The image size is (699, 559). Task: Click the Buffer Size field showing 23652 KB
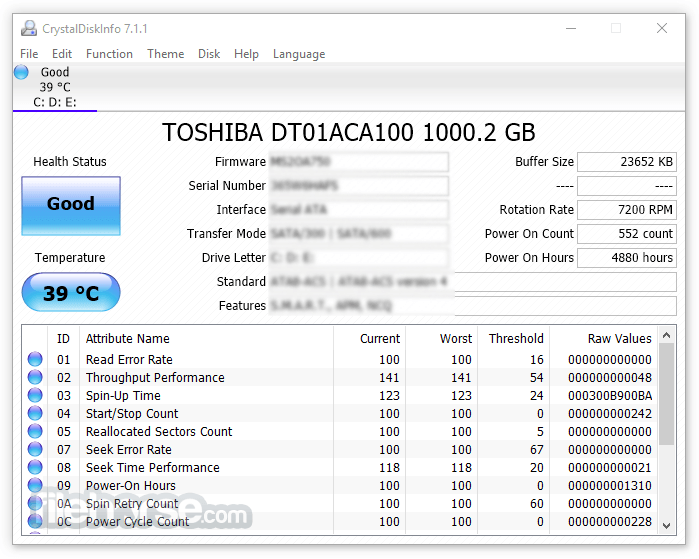click(627, 162)
